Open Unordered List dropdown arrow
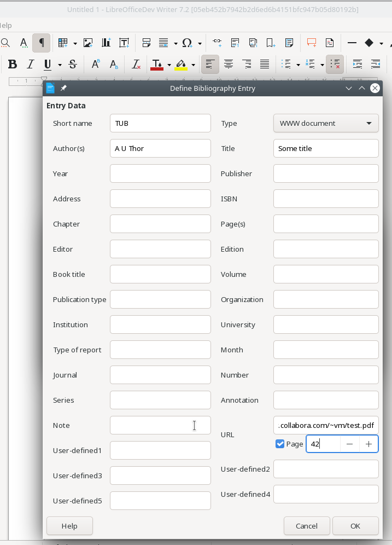 pos(299,65)
